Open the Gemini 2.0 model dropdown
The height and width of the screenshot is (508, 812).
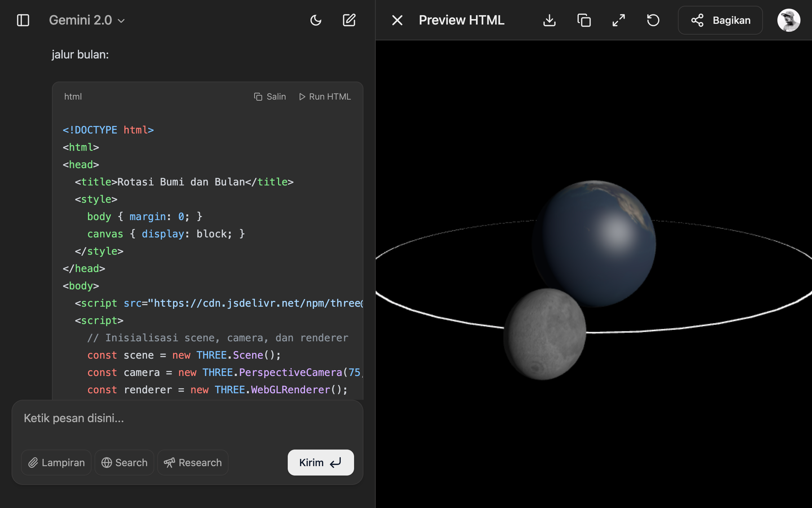click(x=87, y=20)
